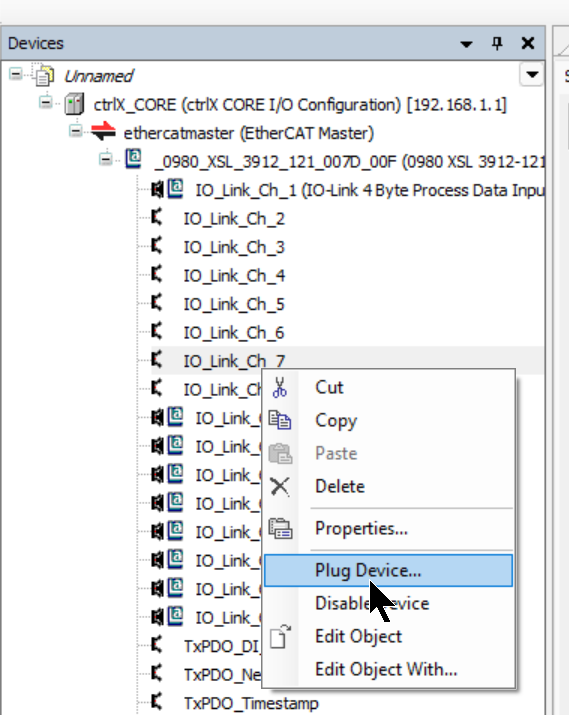Select the TxPDO_Timestamp tree item

click(x=251, y=703)
